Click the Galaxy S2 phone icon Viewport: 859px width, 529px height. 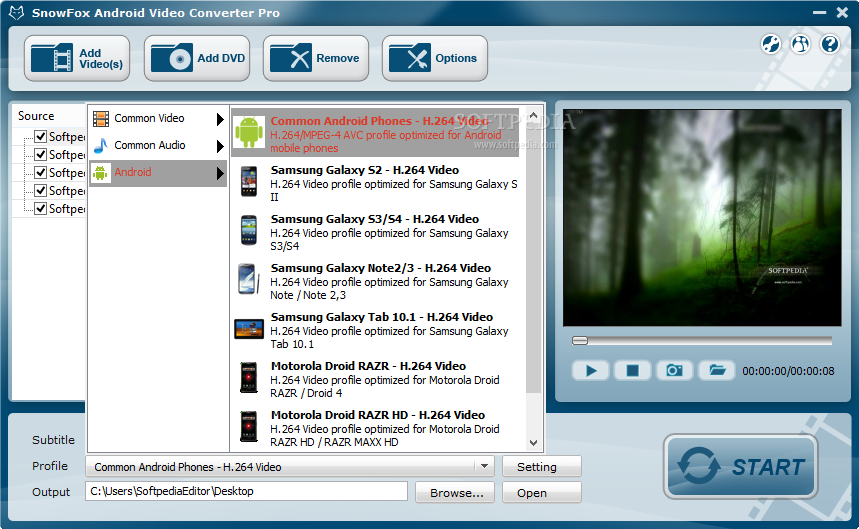249,181
